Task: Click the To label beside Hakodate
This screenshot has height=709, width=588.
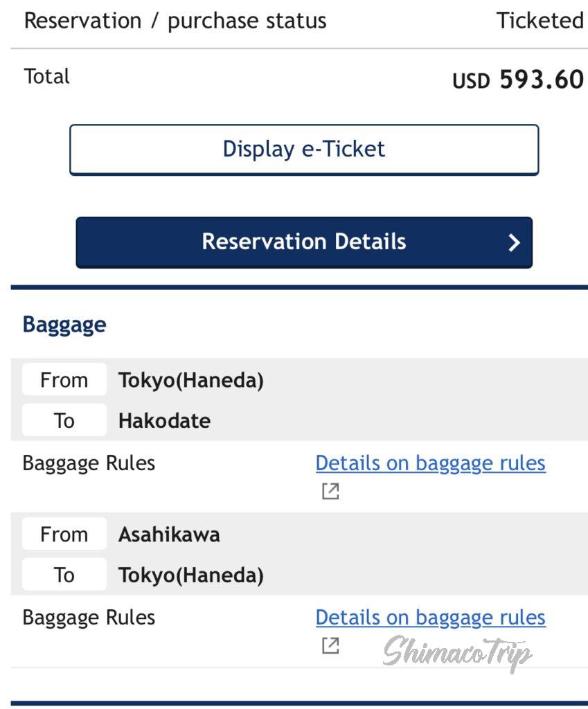Action: (x=64, y=420)
